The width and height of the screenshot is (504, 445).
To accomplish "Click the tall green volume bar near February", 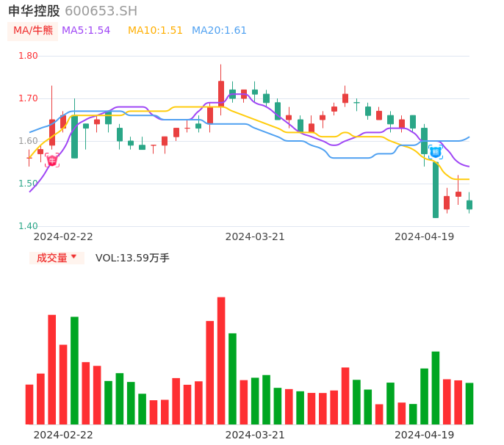I will point(74,370).
